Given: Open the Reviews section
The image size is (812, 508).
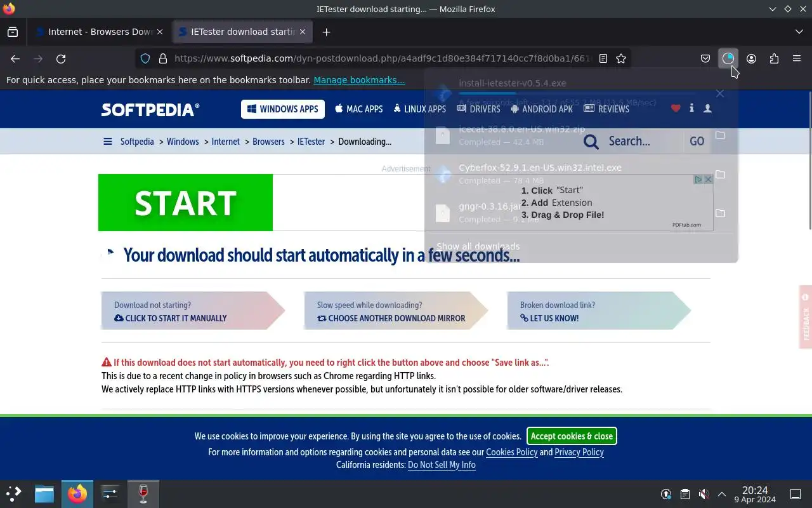Looking at the screenshot, I should tap(606, 109).
